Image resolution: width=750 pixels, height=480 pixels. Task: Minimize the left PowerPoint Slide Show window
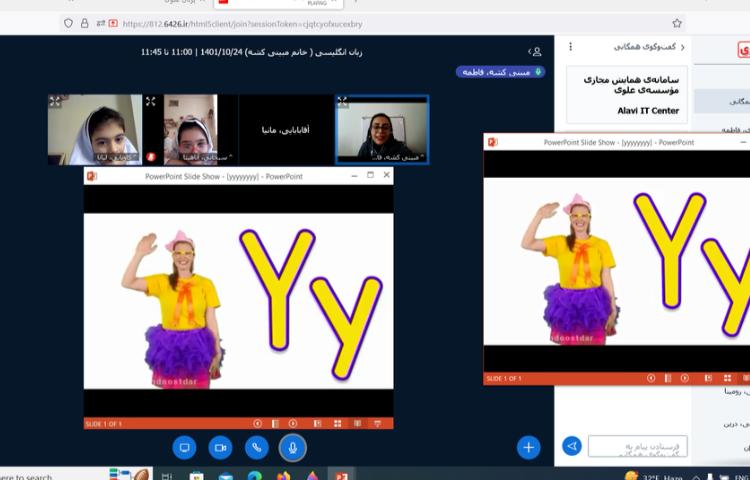pyautogui.click(x=354, y=176)
